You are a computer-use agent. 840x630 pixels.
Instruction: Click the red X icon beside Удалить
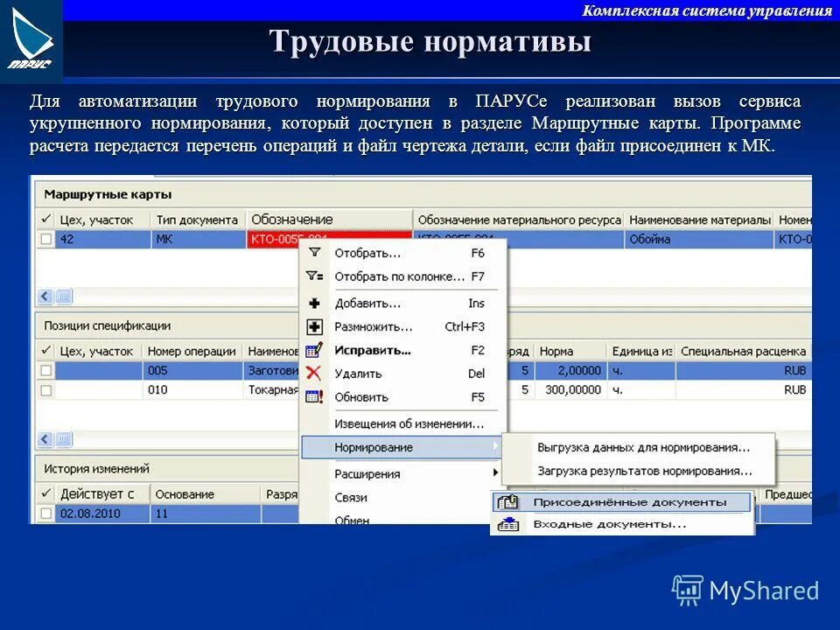[314, 374]
